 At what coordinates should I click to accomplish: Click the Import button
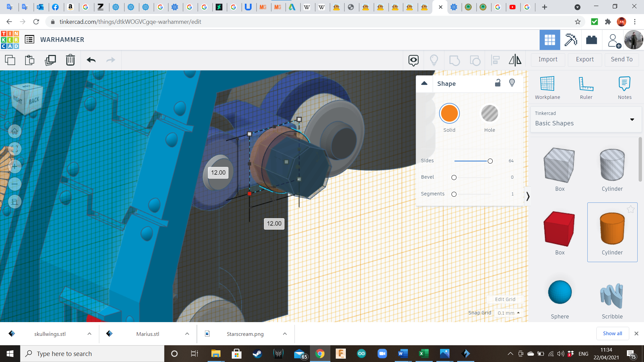(548, 59)
